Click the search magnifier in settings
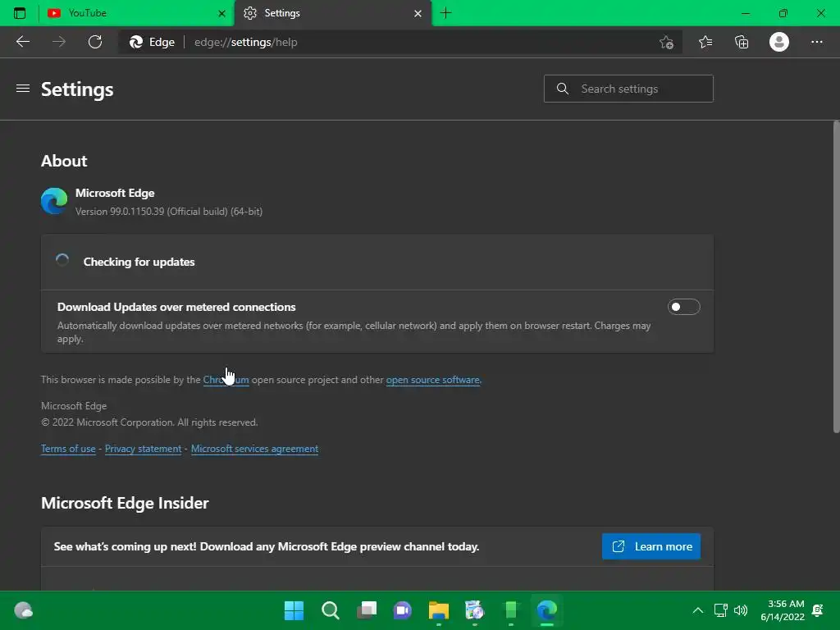The width and height of the screenshot is (840, 630). pos(562,89)
